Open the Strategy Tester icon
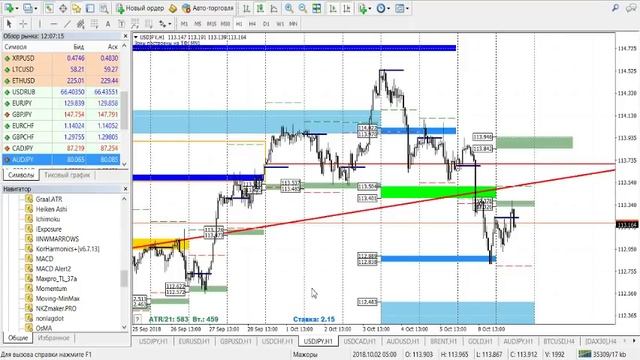 pyautogui.click(x=104, y=8)
